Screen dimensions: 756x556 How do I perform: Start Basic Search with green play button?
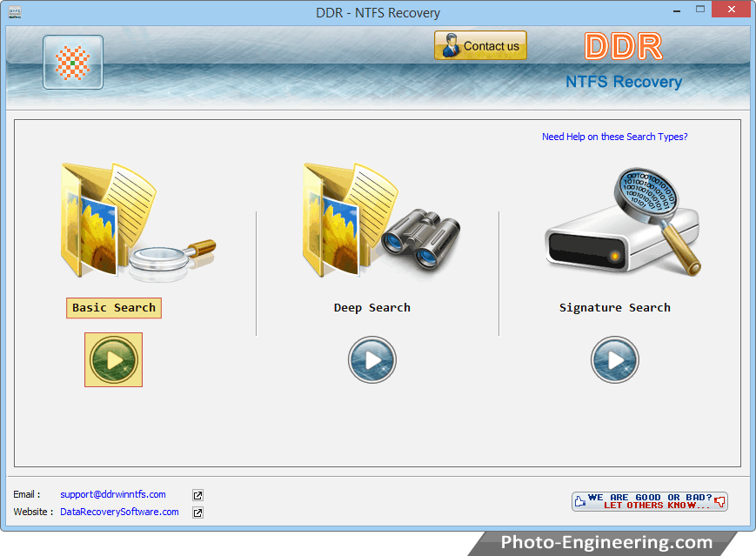click(x=113, y=359)
